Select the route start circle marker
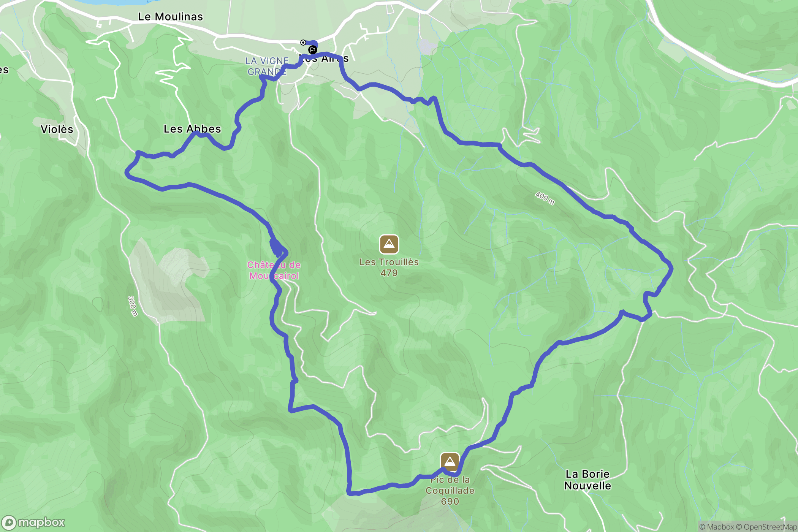798x532 pixels. point(303,43)
